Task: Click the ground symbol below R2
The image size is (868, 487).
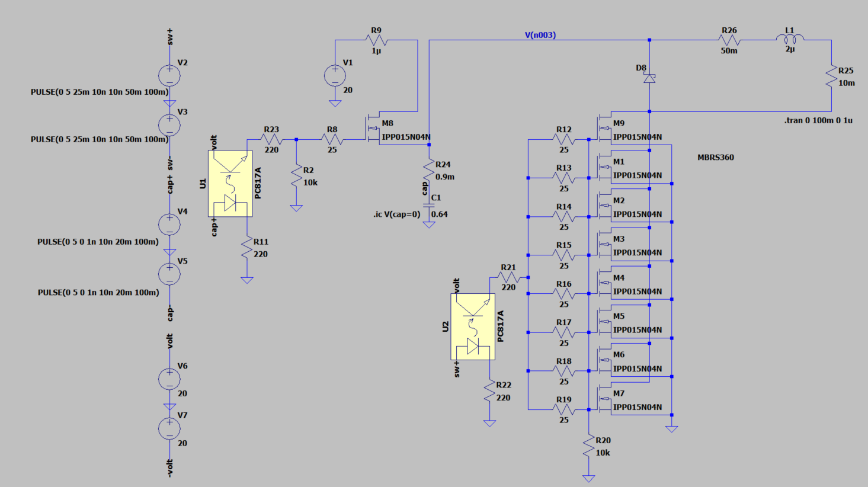Action: [x=295, y=207]
